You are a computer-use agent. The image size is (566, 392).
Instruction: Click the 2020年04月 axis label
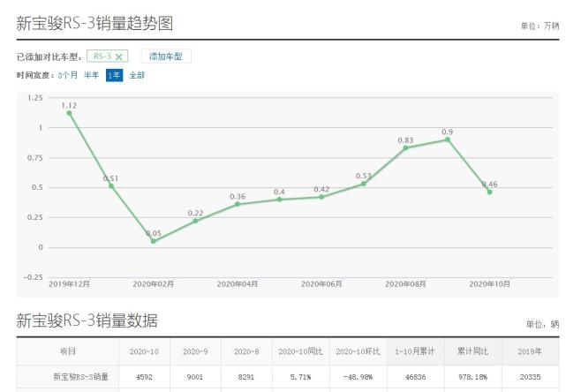coord(238,284)
